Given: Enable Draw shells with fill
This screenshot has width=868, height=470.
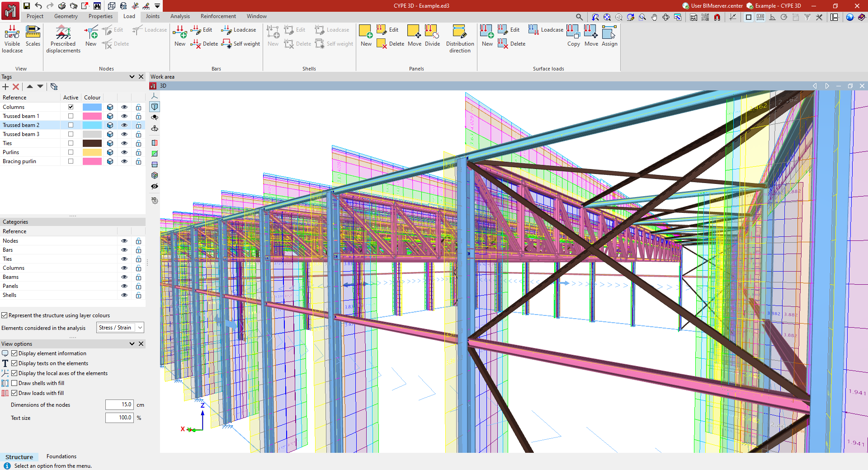Looking at the screenshot, I should click(x=14, y=383).
